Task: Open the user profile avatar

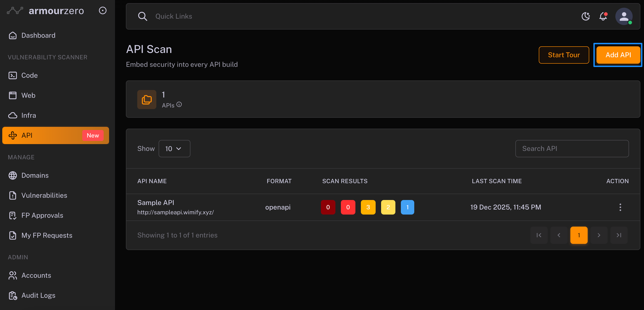Action: click(x=624, y=17)
